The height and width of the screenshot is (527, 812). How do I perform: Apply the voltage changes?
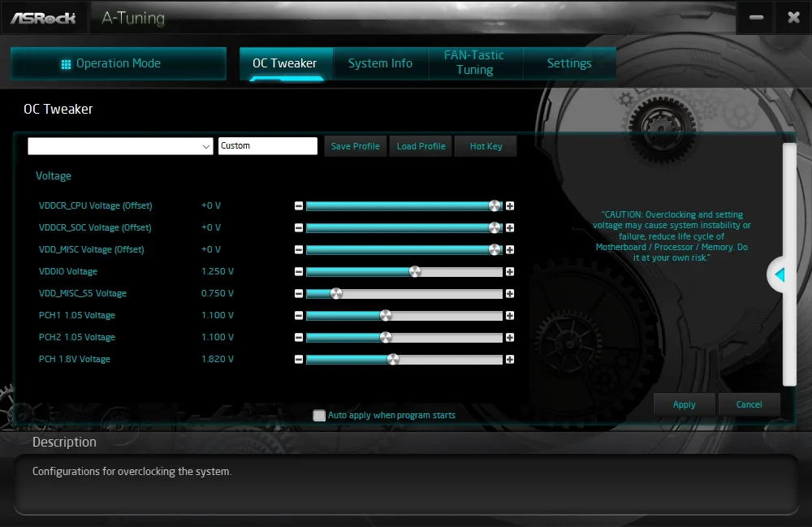point(684,405)
